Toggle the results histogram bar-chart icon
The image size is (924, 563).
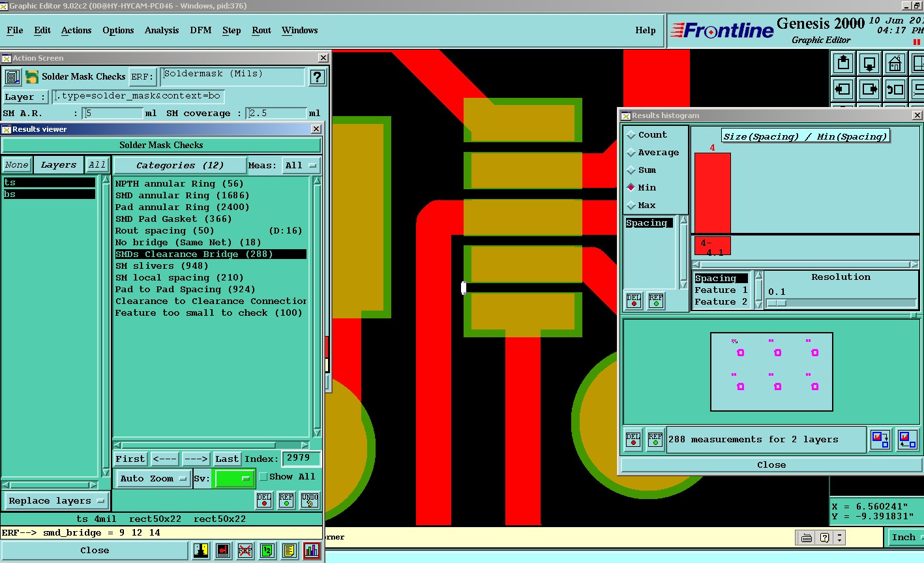point(312,551)
